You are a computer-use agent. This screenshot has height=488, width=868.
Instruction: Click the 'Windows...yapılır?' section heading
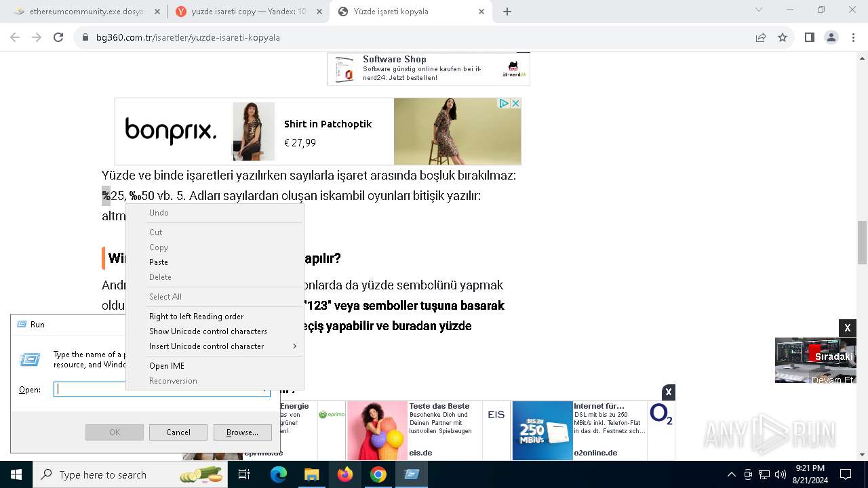pos(224,258)
